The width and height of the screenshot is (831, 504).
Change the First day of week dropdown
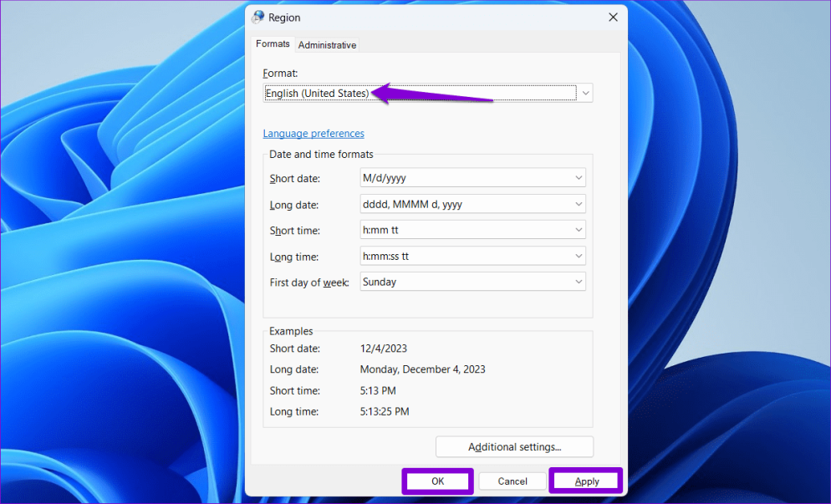point(579,282)
